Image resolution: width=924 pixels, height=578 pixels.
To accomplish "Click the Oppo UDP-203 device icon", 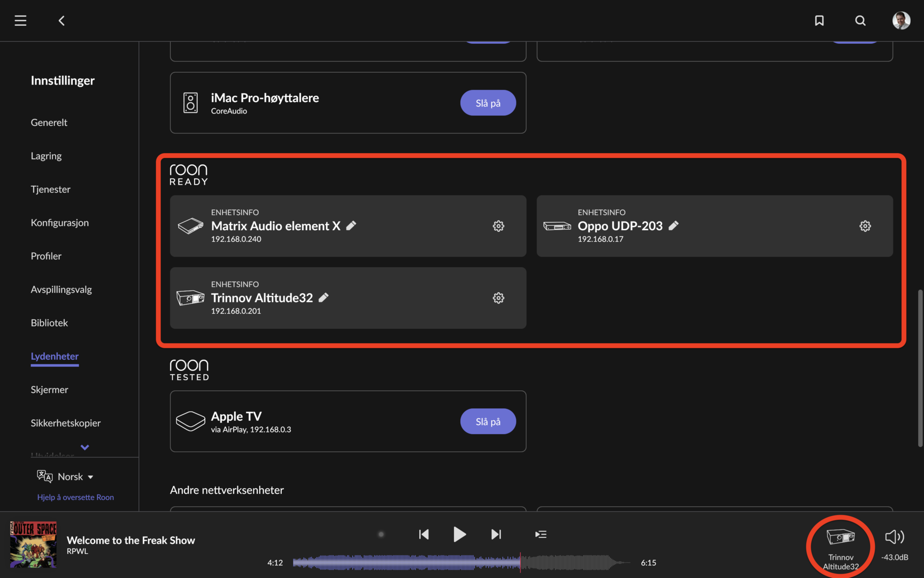I will coord(557,226).
